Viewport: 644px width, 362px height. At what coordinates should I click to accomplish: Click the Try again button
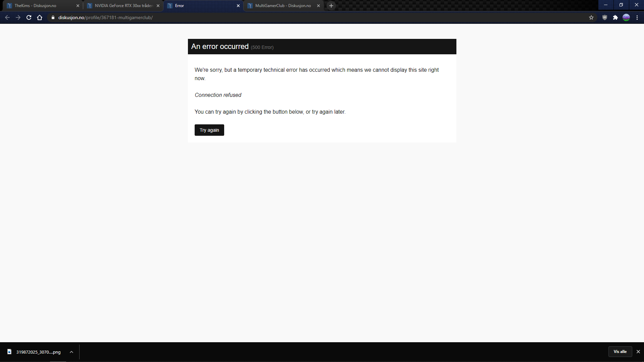(209, 130)
